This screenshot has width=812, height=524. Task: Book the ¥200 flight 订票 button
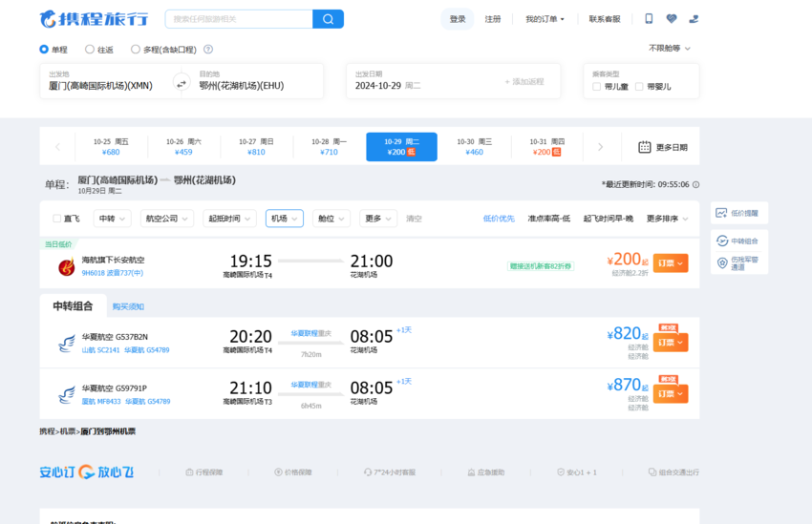671,262
